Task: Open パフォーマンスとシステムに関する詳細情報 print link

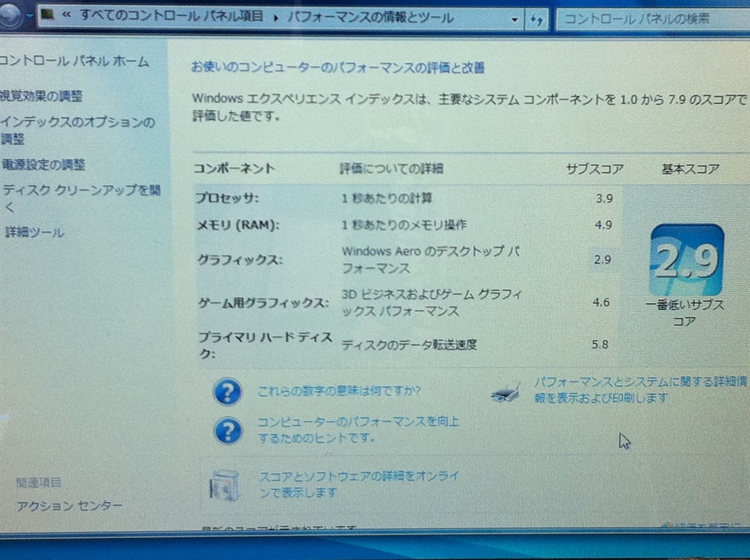Action: (x=640, y=389)
